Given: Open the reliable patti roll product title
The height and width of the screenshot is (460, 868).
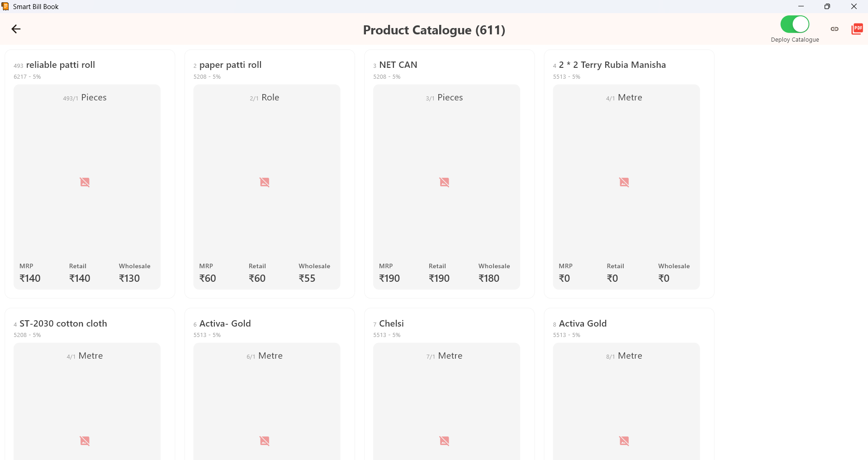Looking at the screenshot, I should click(61, 65).
